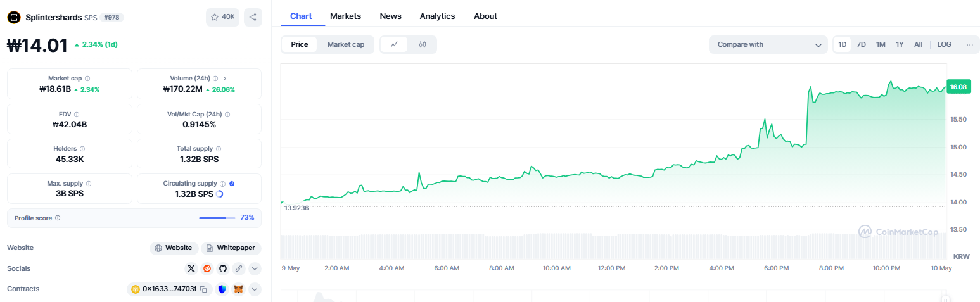This screenshot has width=980, height=302.
Task: Show Max. supply info tooltip icon
Action: (87, 184)
